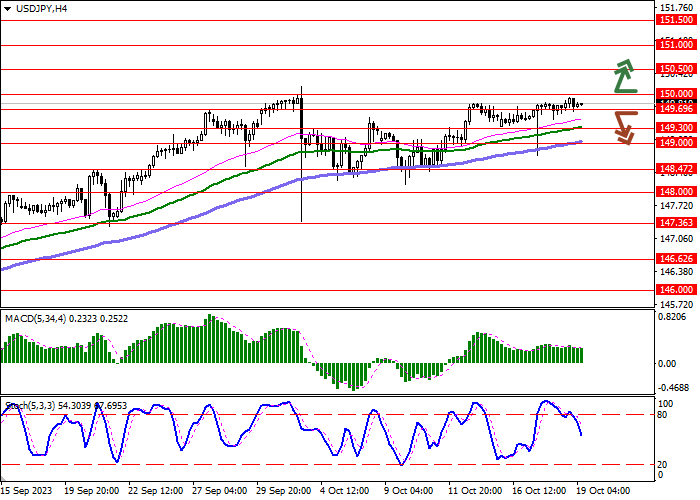Click the red downward arrow icon
Image resolution: width=700 pixels, height=500 pixels.
coord(625,126)
